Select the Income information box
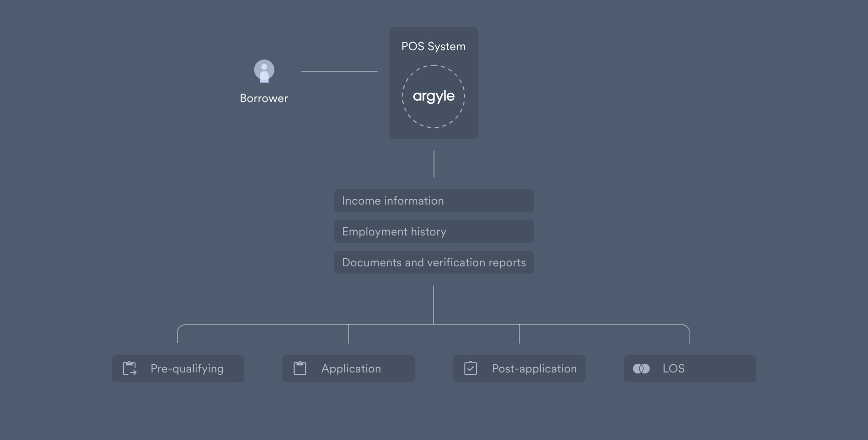The image size is (868, 440). point(434,201)
